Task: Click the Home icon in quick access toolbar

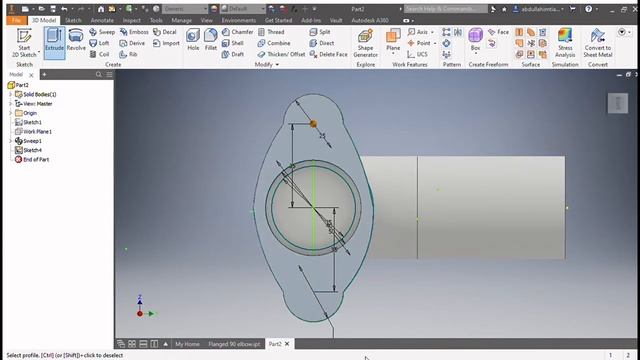Action: point(101,9)
